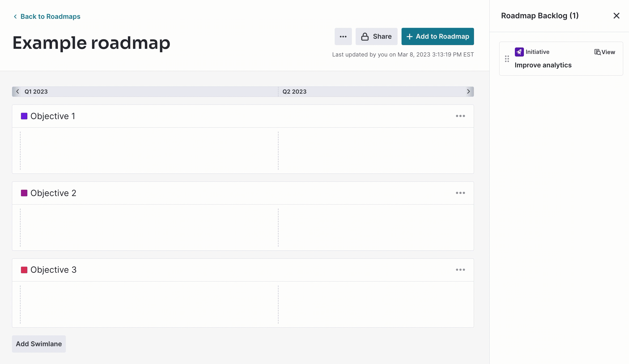Click the magnifier View icon on the backlog card
The height and width of the screenshot is (364, 629).
point(597,52)
